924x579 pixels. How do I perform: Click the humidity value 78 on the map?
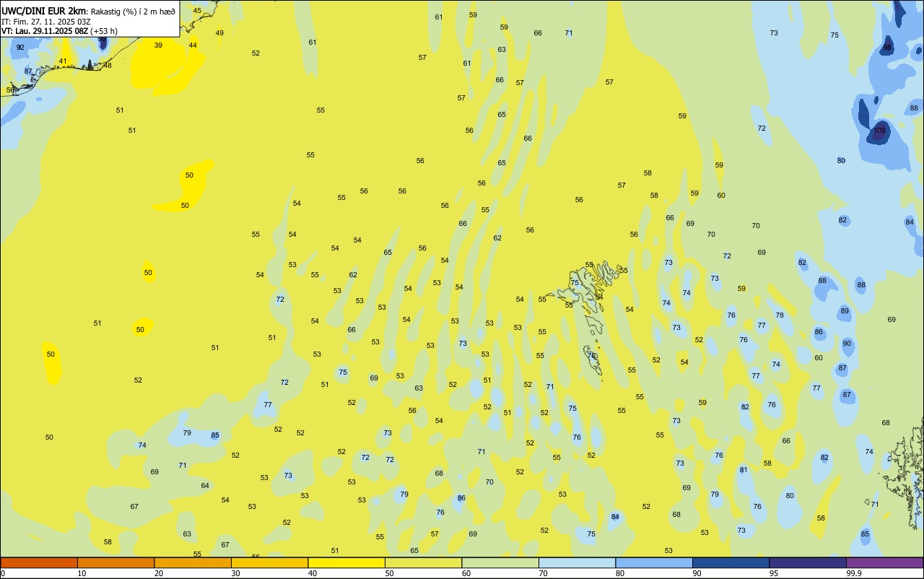pyautogui.click(x=780, y=315)
